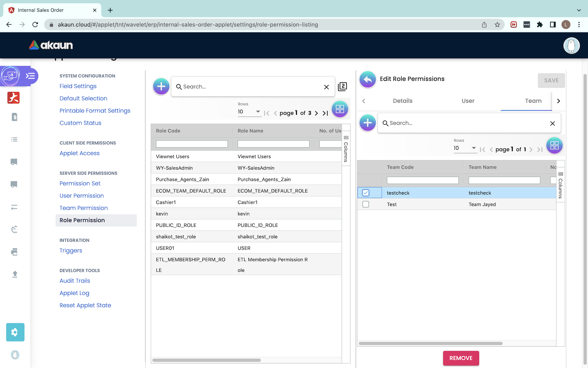This screenshot has height=368, width=588.
Task: Click the user avatar in akaun header
Action: click(x=571, y=45)
